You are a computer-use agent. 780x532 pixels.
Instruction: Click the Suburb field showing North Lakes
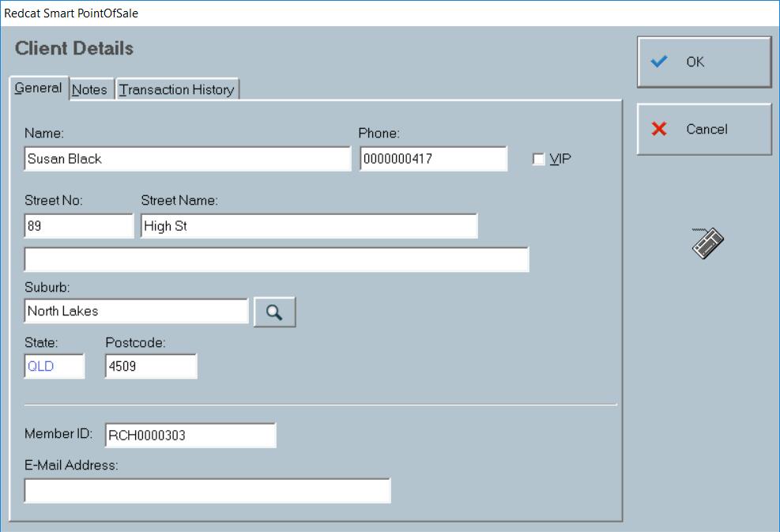click(x=136, y=311)
